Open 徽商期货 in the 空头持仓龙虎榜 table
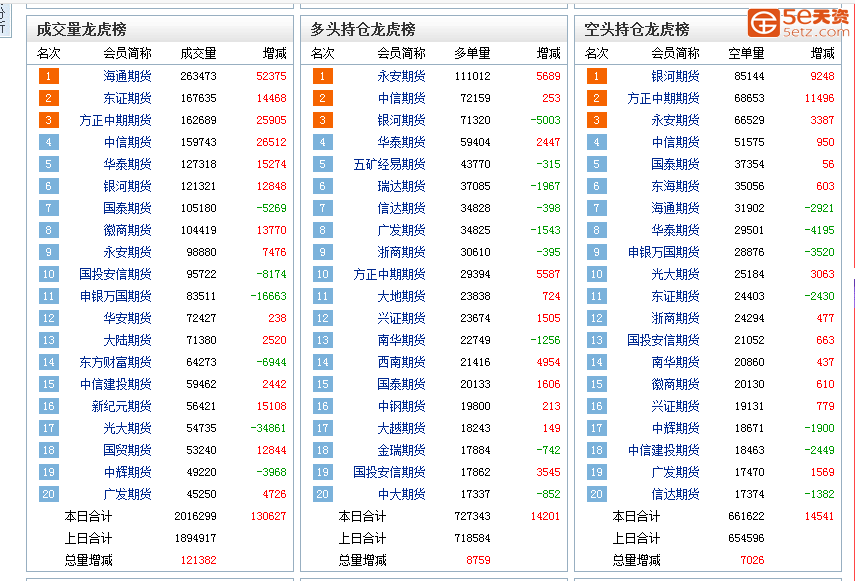The height and width of the screenshot is (581, 855). [675, 384]
